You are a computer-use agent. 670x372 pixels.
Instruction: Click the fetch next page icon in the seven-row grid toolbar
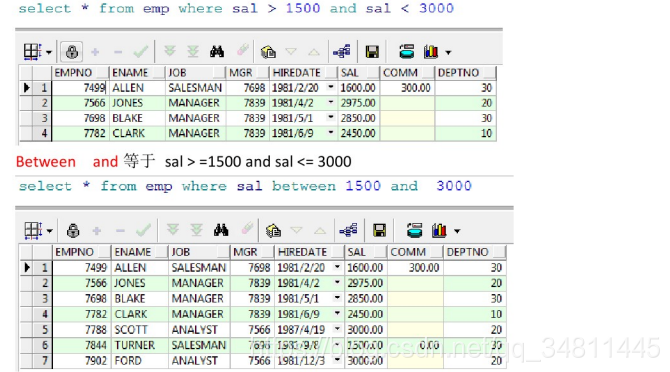click(173, 230)
